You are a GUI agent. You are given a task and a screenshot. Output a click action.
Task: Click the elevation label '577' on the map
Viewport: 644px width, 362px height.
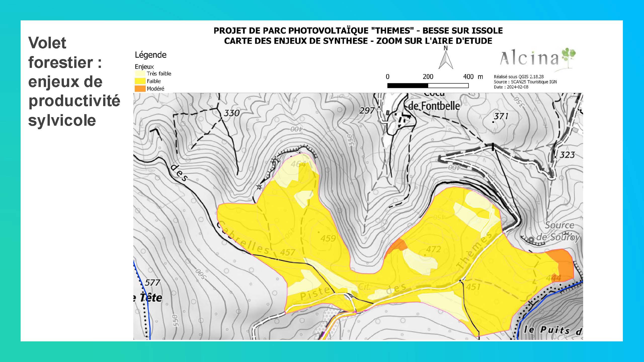(152, 283)
